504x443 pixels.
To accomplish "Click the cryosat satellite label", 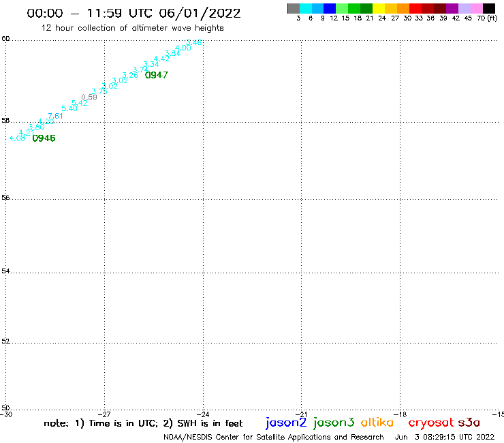I will (x=431, y=423).
